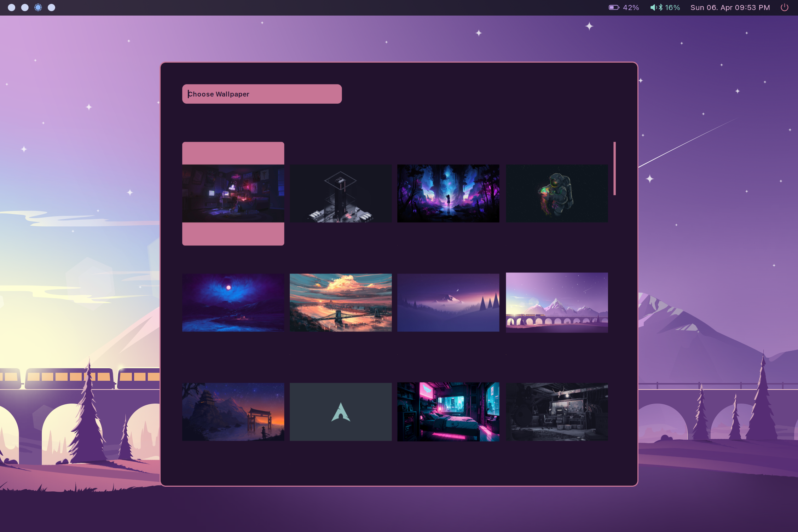Click the bluetooth icon in status bar
798x532 pixels.
660,7
